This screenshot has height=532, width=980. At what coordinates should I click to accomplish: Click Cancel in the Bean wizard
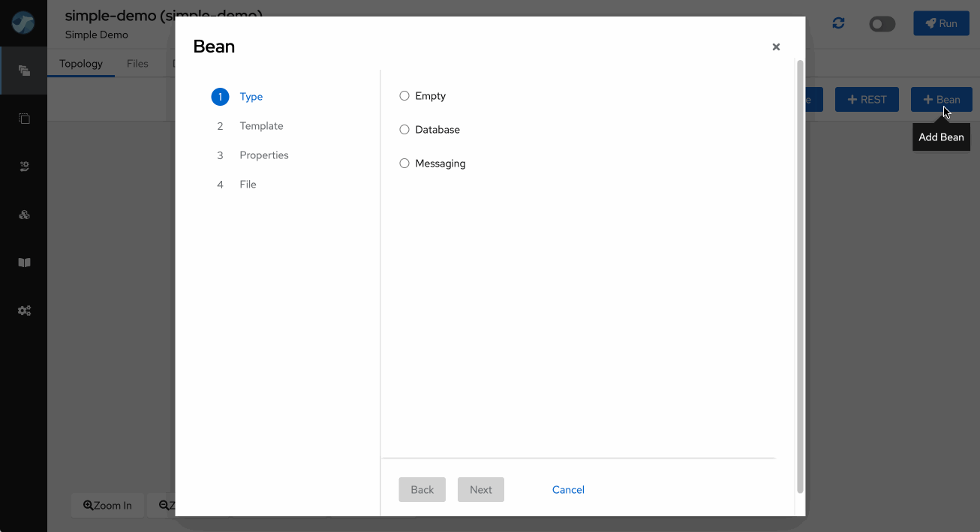tap(567, 490)
